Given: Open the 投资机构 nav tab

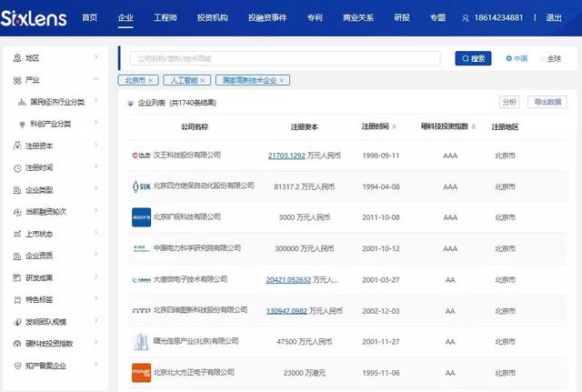Looking at the screenshot, I should point(212,17).
